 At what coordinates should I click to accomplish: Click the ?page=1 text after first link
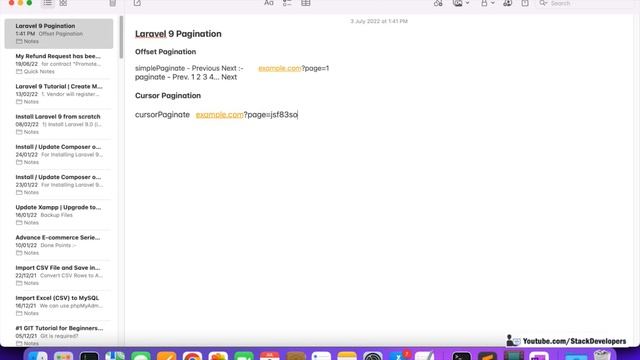click(x=315, y=68)
